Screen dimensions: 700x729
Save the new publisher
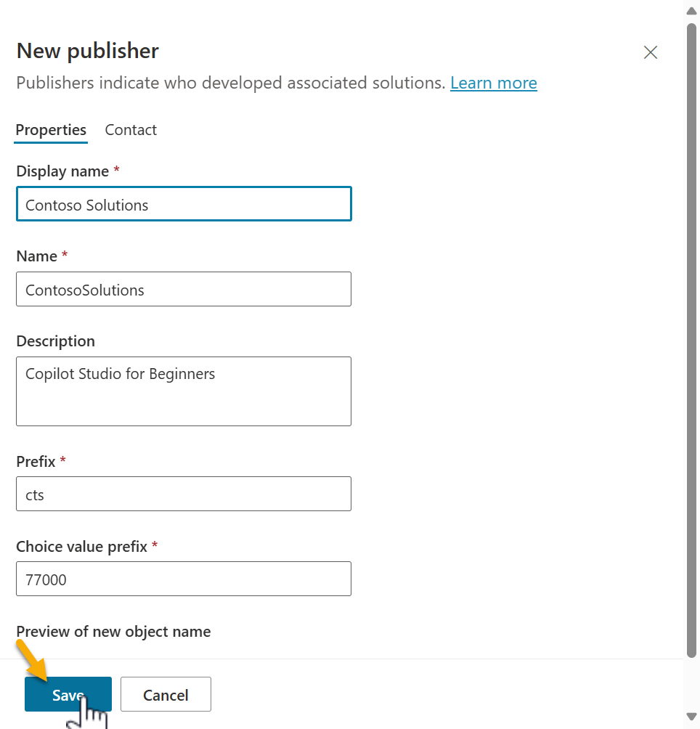click(x=68, y=695)
